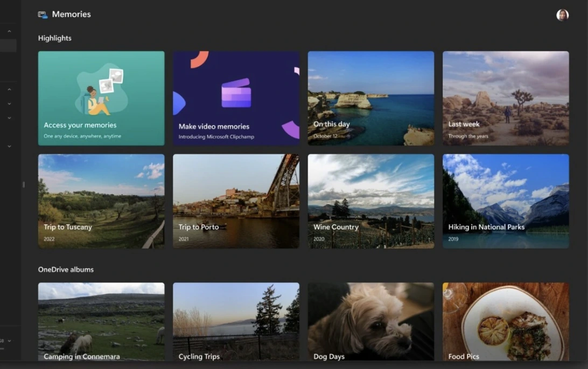Collapse the second sidebar section with up chevron

9,89
